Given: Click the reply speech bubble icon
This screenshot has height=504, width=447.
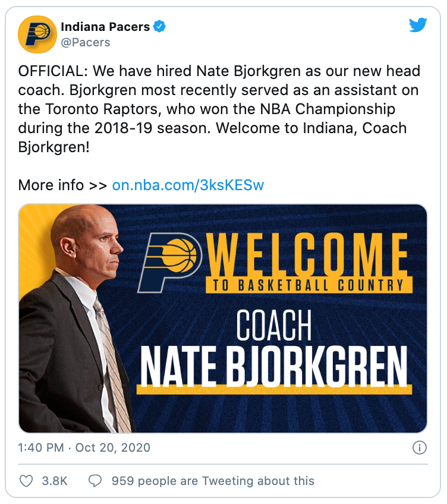Looking at the screenshot, I should pyautogui.click(x=95, y=481).
